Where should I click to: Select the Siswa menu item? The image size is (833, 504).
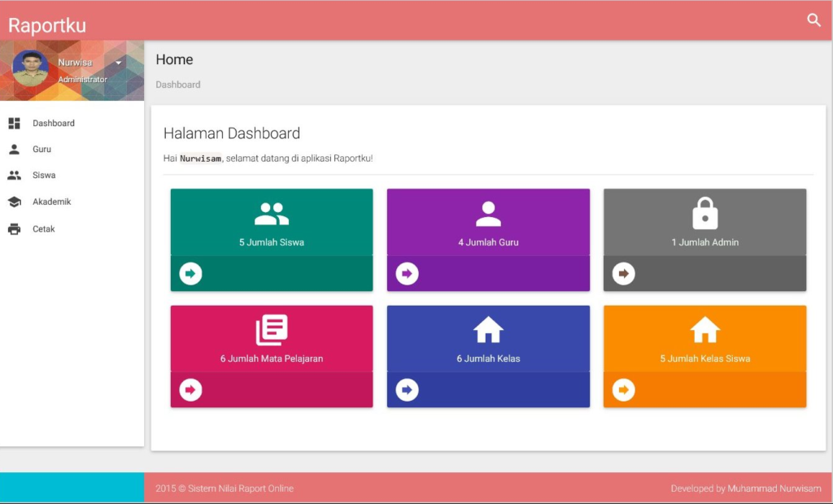pyautogui.click(x=44, y=176)
